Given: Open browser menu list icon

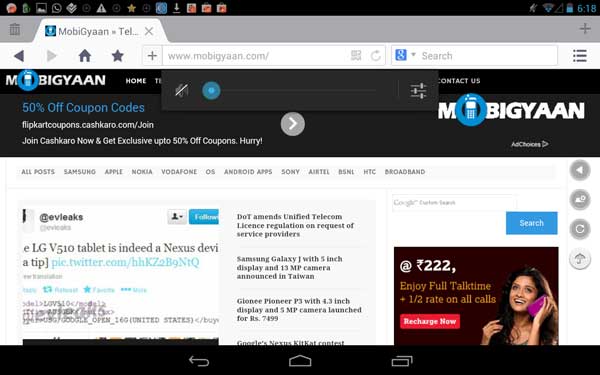Looking at the screenshot, I should (580, 56).
